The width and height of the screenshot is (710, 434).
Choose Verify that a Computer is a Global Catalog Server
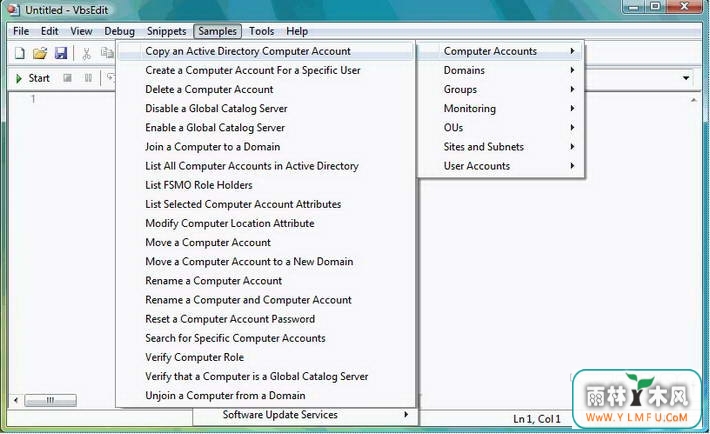[266, 376]
